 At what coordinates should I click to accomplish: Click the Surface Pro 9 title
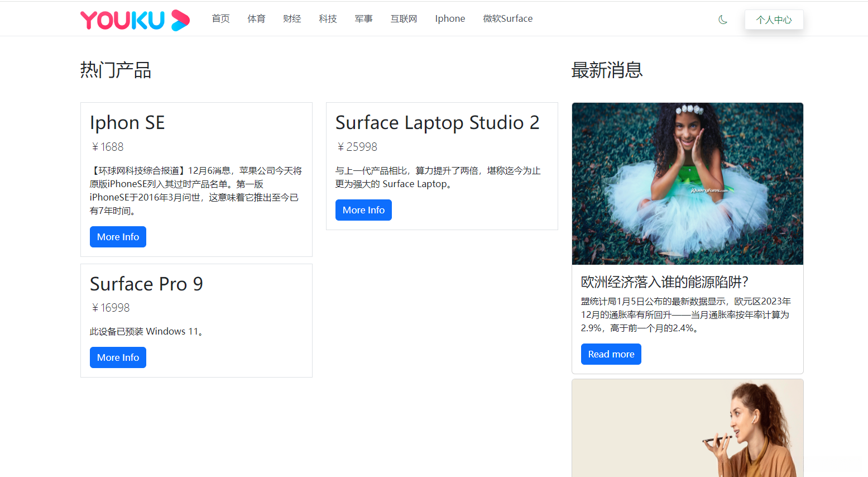click(146, 284)
